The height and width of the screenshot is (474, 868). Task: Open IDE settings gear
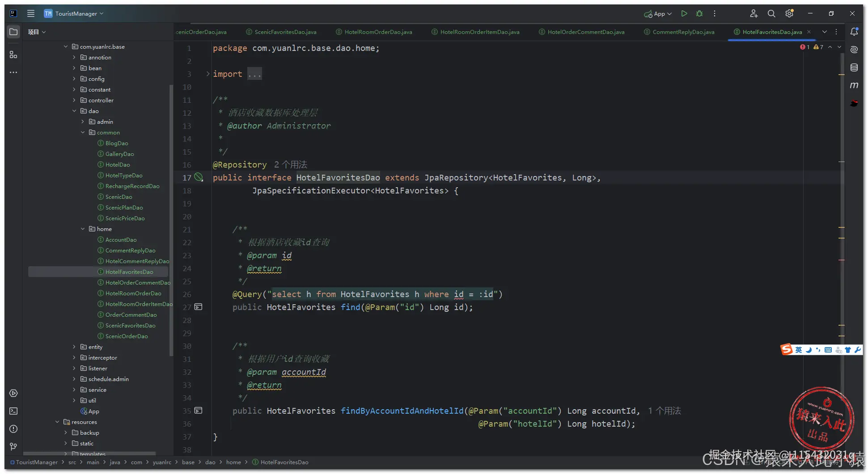[x=790, y=13]
